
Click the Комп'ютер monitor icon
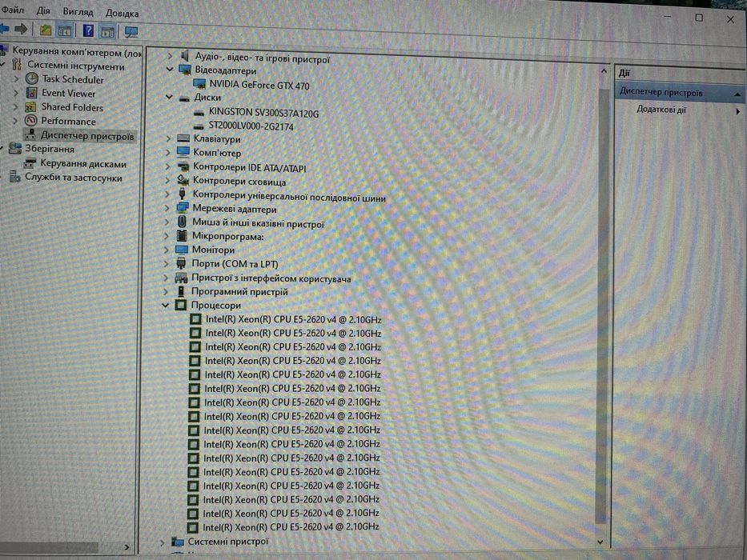pyautogui.click(x=183, y=152)
